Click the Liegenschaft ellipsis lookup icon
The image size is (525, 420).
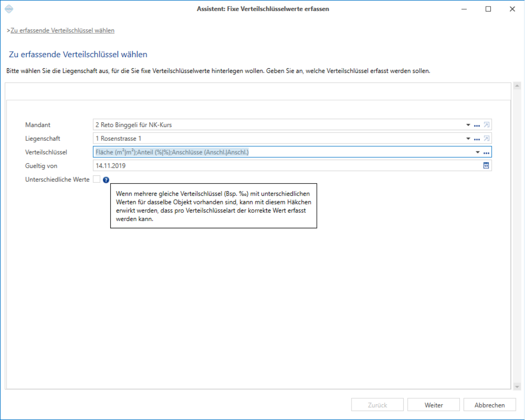[477, 138]
